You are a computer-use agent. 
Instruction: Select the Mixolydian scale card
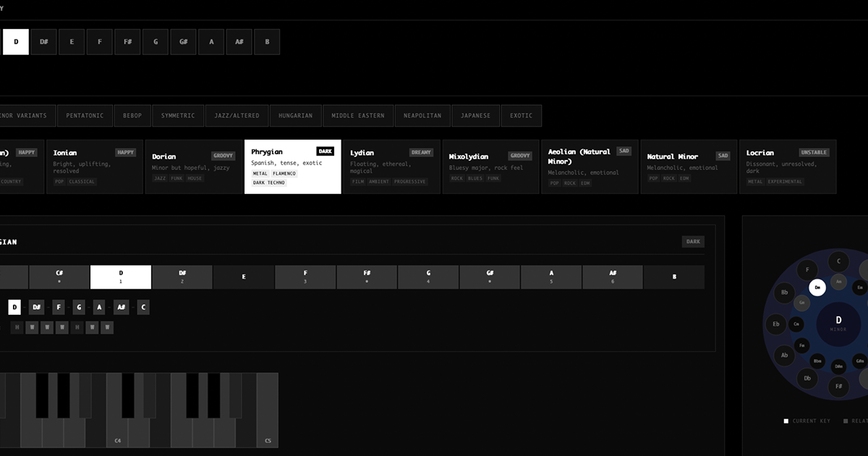490,166
